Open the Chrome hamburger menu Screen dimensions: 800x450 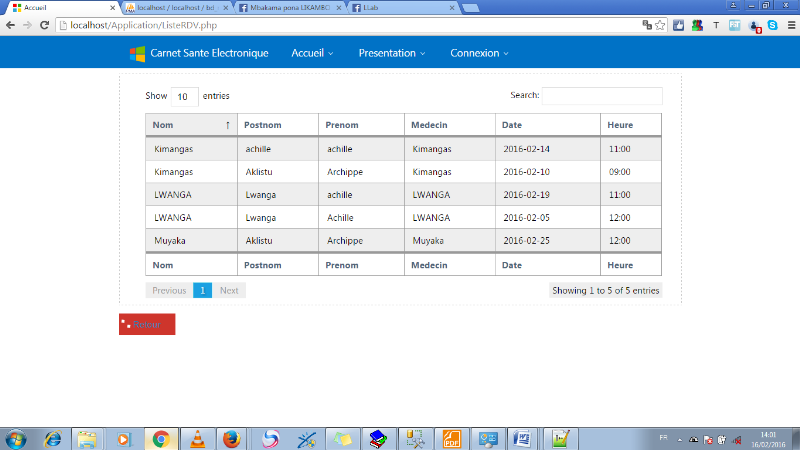click(x=791, y=25)
